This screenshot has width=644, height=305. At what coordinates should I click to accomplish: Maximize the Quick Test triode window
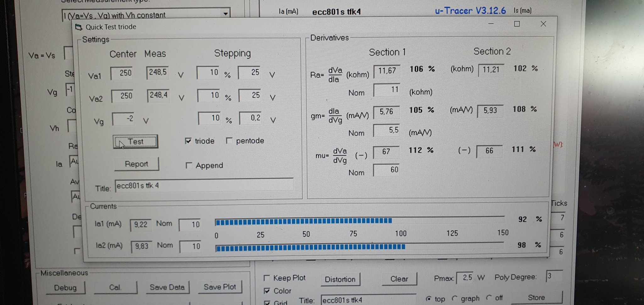coord(517,24)
